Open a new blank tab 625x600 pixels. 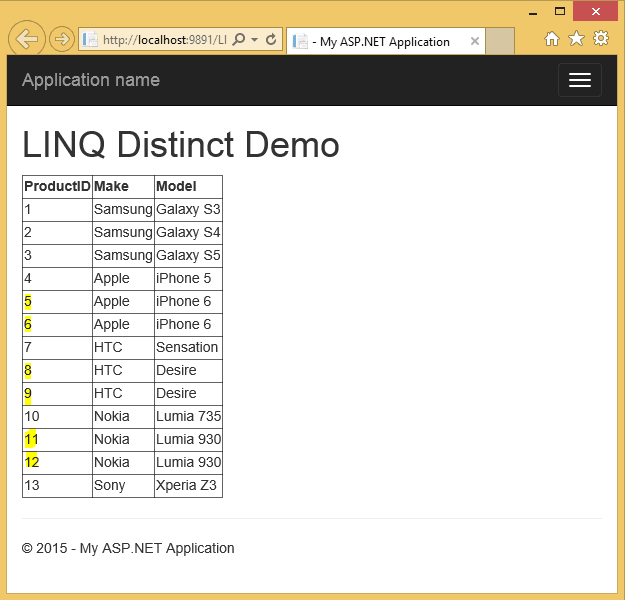tap(500, 42)
